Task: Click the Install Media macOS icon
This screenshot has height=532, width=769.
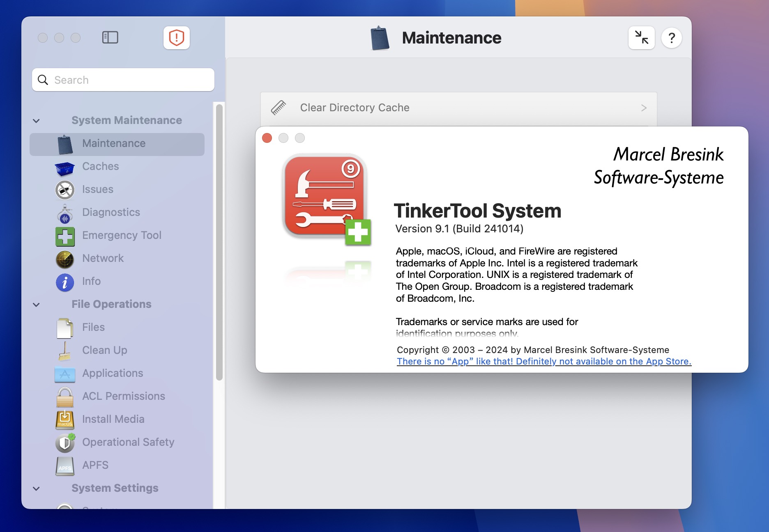Action: click(65, 420)
